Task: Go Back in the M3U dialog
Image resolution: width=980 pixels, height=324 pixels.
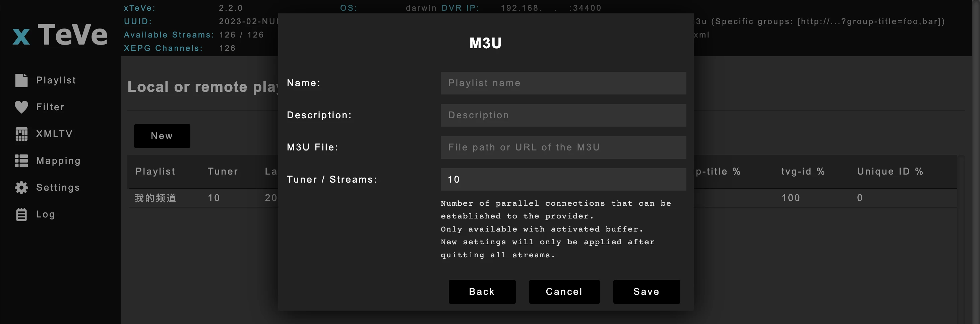Action: coord(482,292)
